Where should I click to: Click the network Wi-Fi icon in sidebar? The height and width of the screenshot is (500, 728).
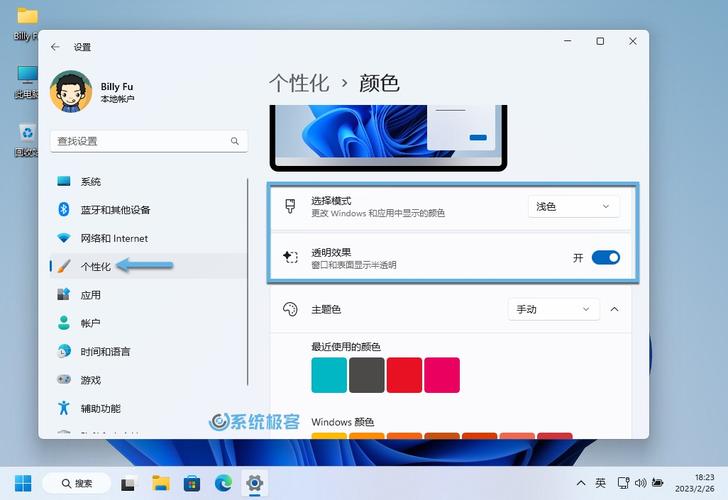pos(64,238)
